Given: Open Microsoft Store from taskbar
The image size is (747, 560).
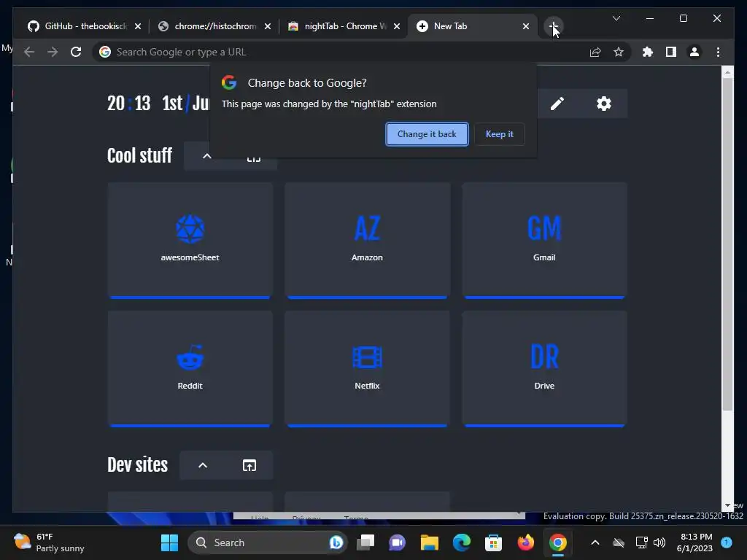Looking at the screenshot, I should [493, 542].
